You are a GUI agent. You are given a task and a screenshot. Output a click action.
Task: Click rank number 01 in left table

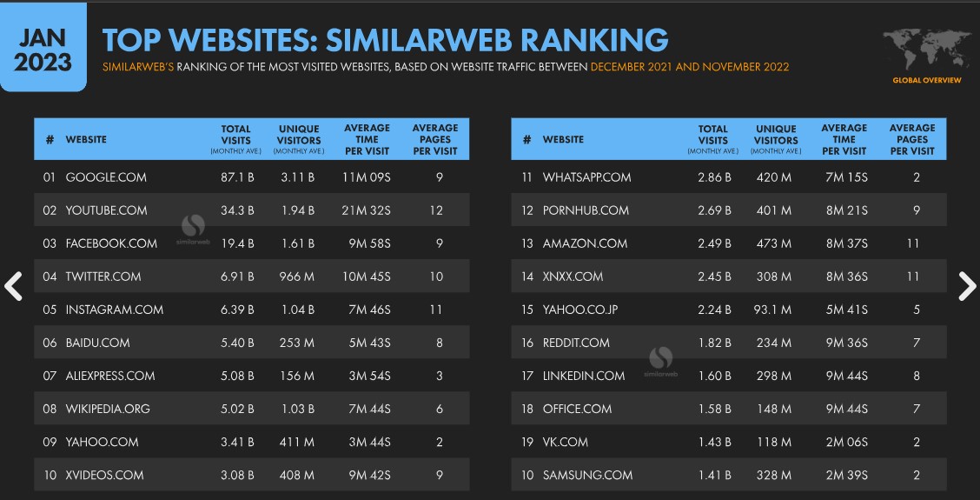point(50,177)
